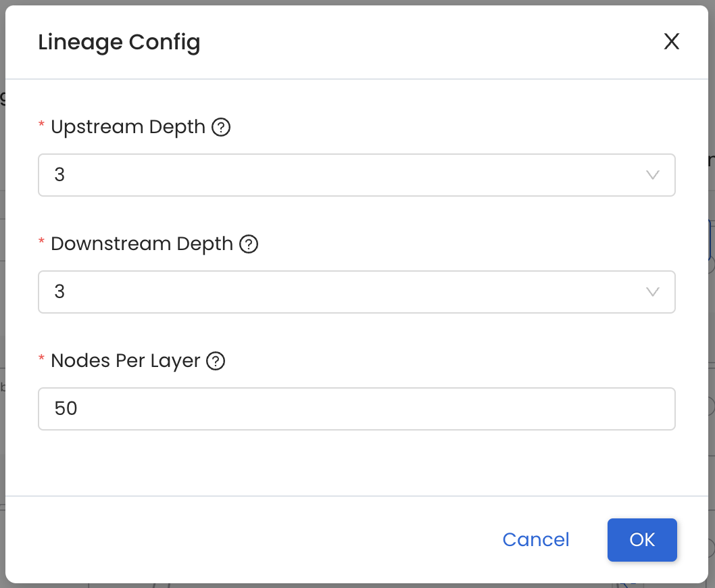
Task: Click the Nodes Per Layer label text
Action: coord(125,361)
